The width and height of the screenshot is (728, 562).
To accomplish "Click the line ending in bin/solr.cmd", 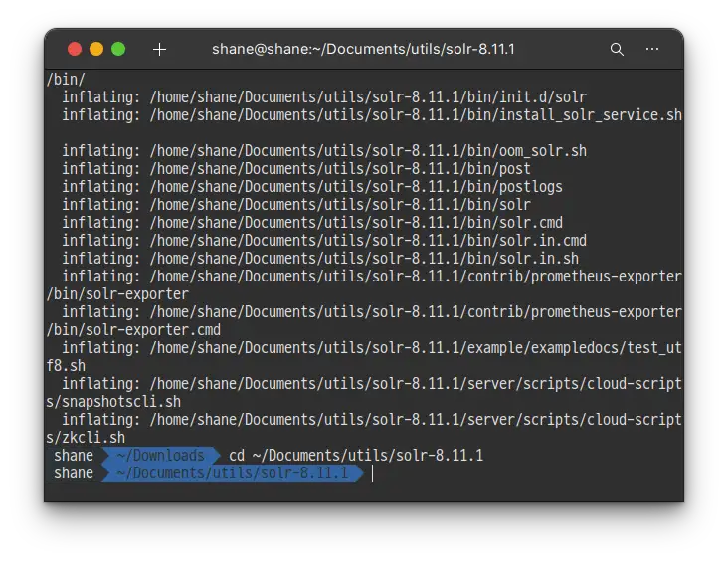I will click(312, 223).
